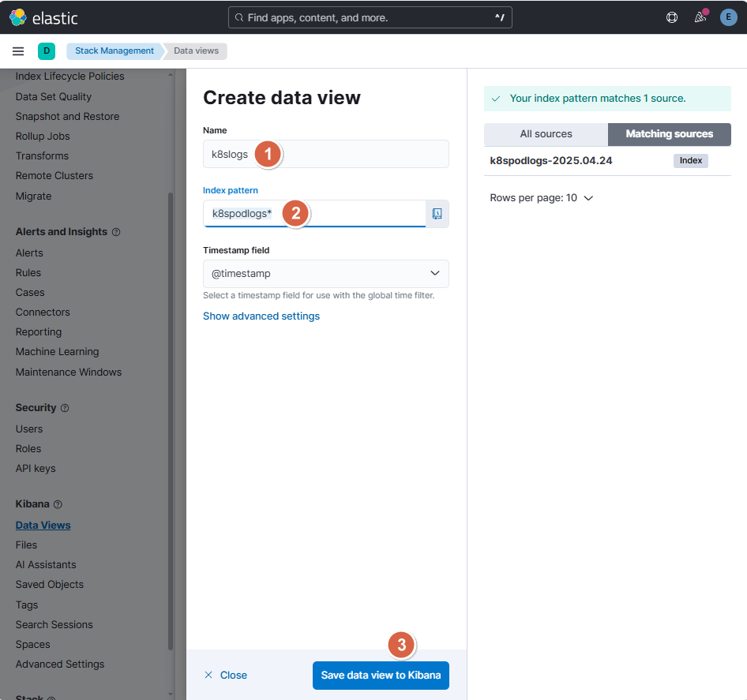Image resolution: width=747 pixels, height=700 pixels.
Task: Go to Connectors
Action: point(43,313)
